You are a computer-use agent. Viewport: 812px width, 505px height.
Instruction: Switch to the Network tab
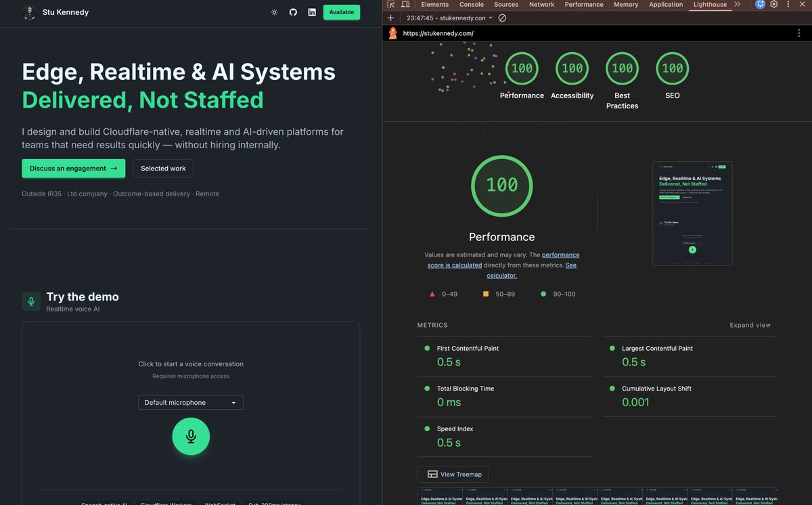tap(541, 4)
